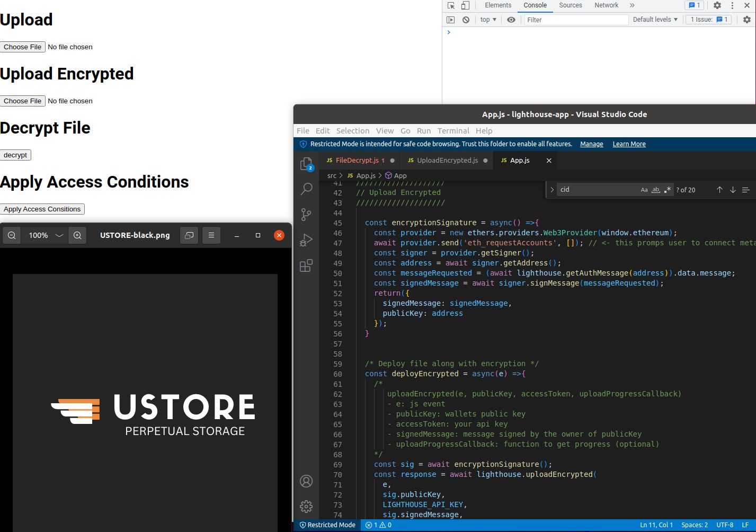Show console sidebar in DevTools
Viewport: 756px width, 532px height.
click(451, 20)
